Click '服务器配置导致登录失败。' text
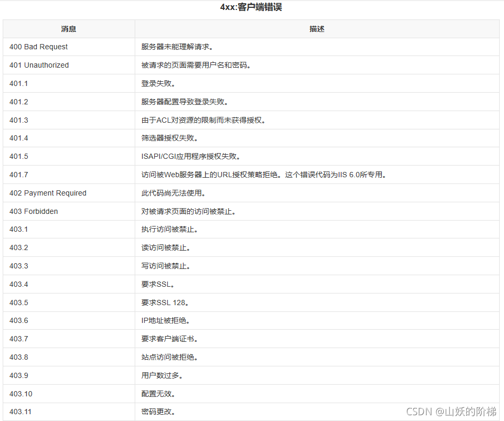Screen dimensions: 504x421 (x=185, y=102)
